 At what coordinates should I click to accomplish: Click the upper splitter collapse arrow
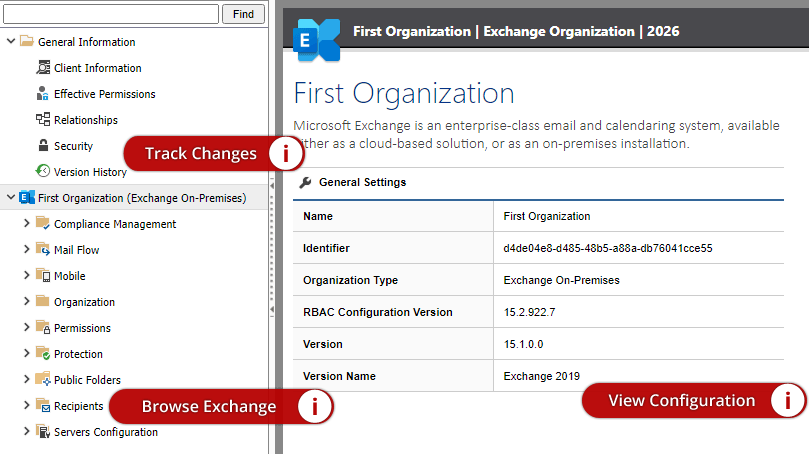coord(272,185)
